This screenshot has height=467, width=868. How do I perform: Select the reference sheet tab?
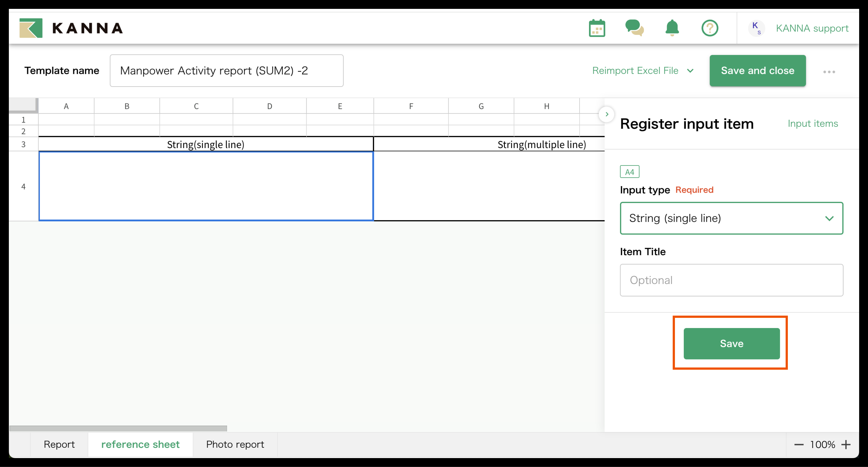coord(140,444)
